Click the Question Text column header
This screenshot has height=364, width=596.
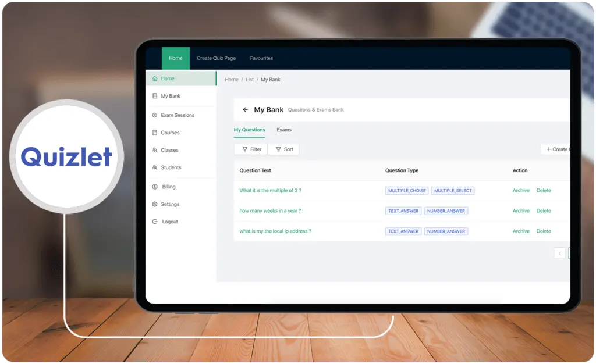255,170
